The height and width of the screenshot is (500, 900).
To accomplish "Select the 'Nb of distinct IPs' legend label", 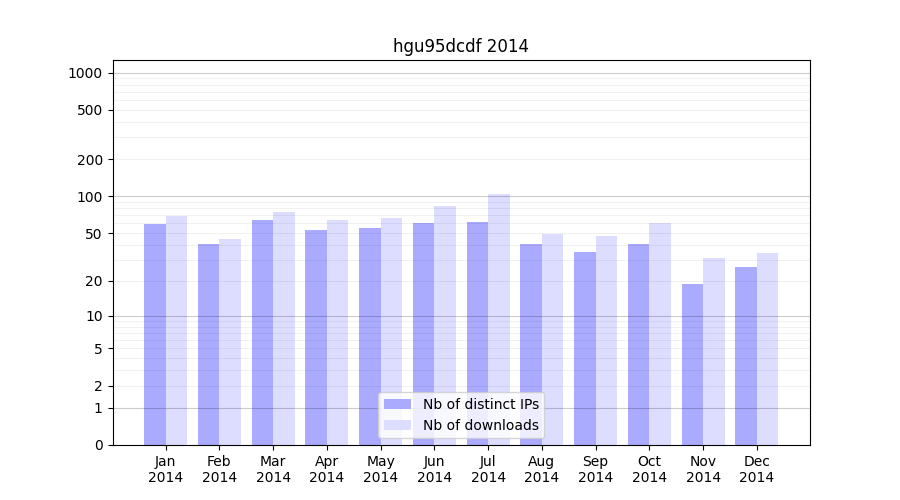I will [480, 404].
